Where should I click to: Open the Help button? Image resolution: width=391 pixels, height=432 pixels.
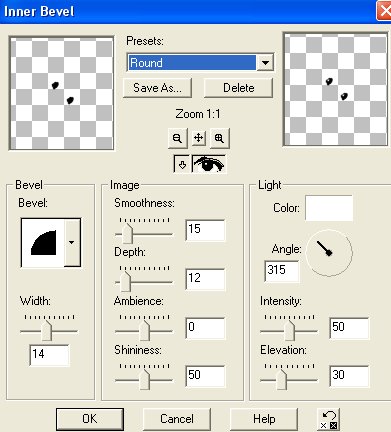[264, 419]
